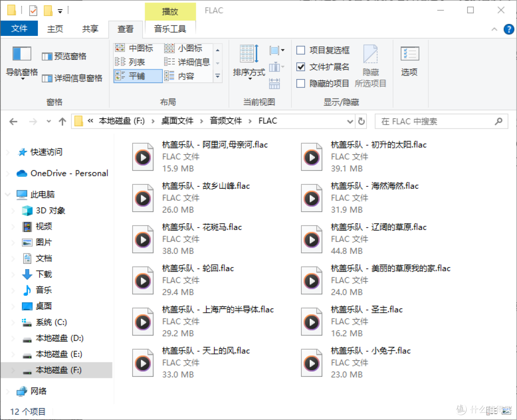
Task: Select 3D Objects folder in sidebar
Action: pos(44,211)
